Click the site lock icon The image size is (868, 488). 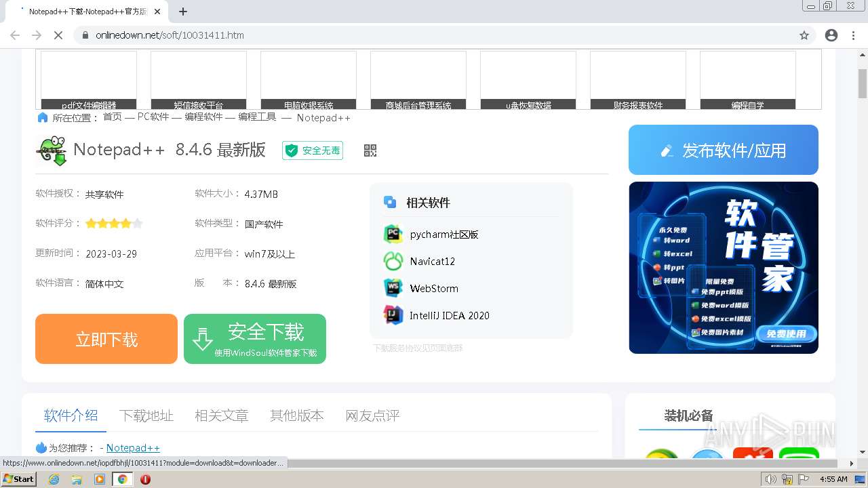(85, 35)
